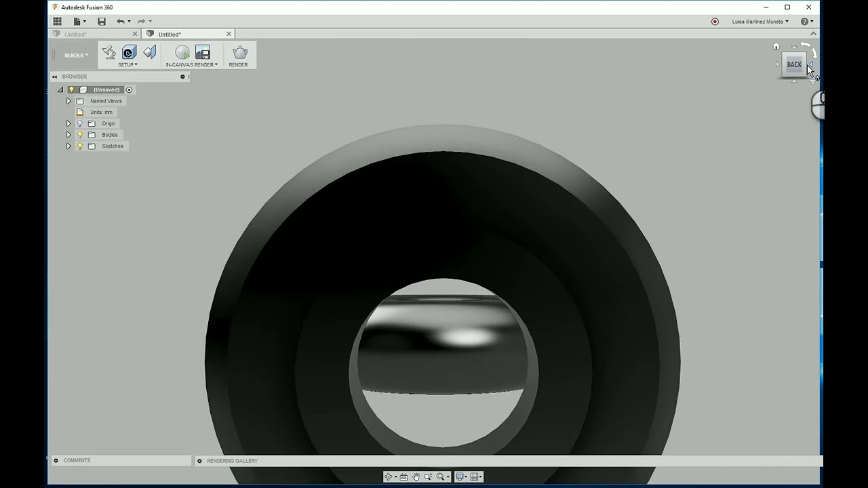The width and height of the screenshot is (868, 488).
Task: Expand the Origin folder
Action: [68, 123]
